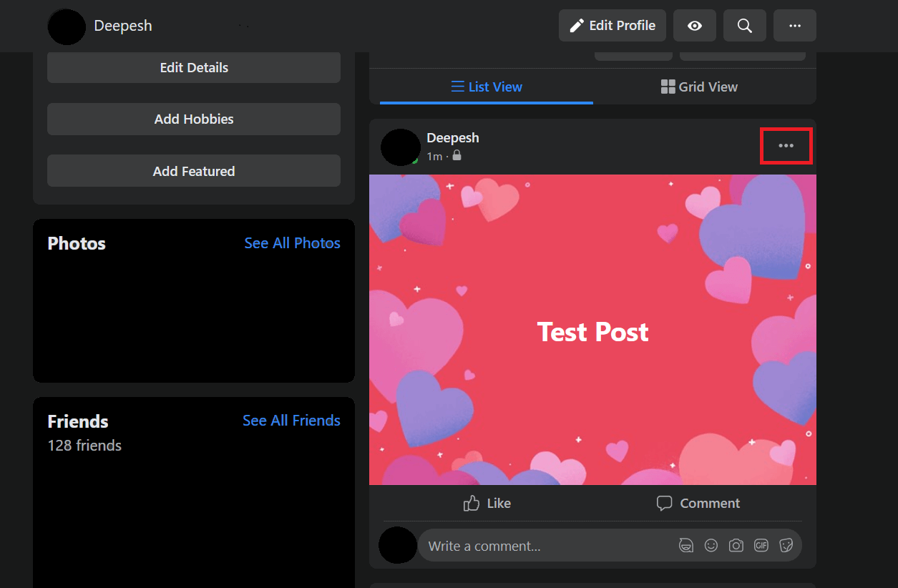This screenshot has width=898, height=588.
Task: Click the avatar sticker icon in comment box
Action: pos(685,546)
